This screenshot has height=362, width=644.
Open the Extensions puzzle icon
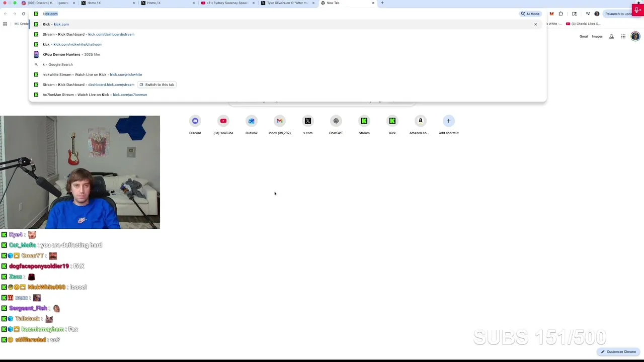(x=561, y=14)
